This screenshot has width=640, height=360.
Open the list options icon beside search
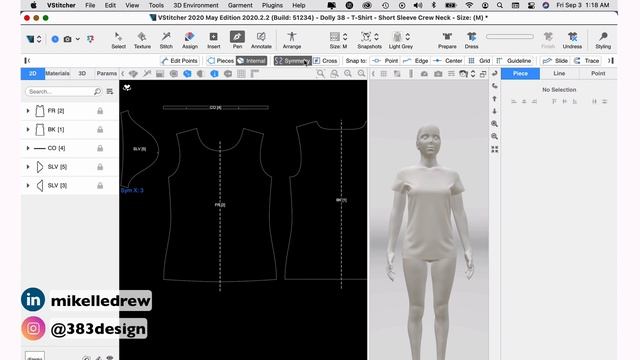(x=110, y=91)
